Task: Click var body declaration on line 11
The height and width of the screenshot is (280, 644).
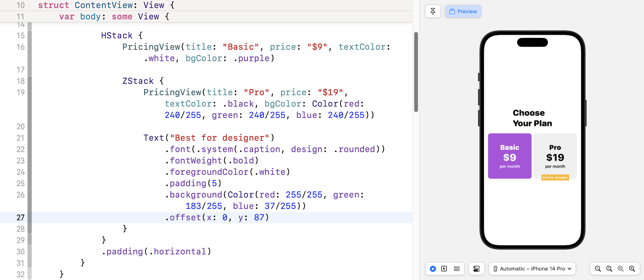Action: pyautogui.click(x=114, y=17)
